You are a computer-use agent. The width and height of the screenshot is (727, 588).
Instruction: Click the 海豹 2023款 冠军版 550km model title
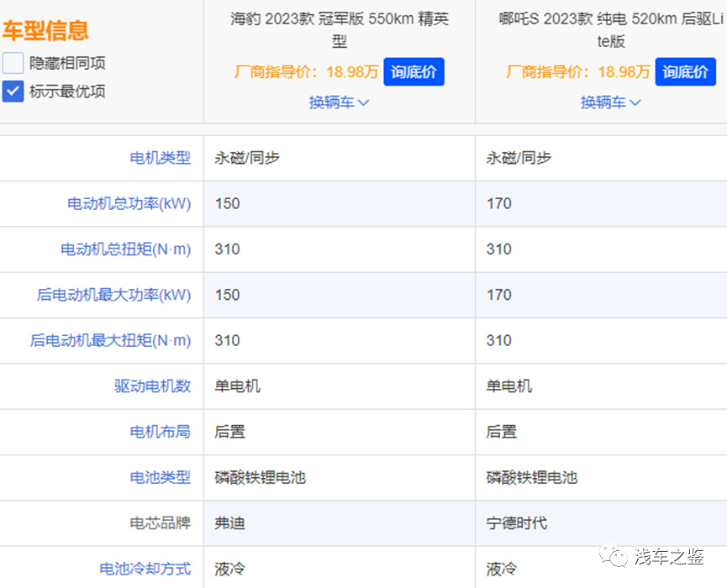pos(340,30)
